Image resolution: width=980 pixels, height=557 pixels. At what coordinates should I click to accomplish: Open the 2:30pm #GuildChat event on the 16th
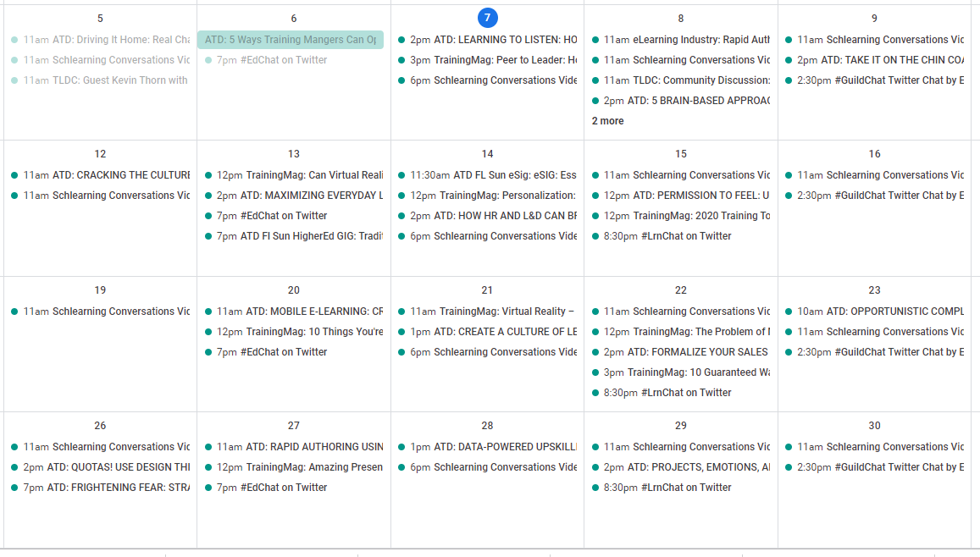pyautogui.click(x=874, y=196)
